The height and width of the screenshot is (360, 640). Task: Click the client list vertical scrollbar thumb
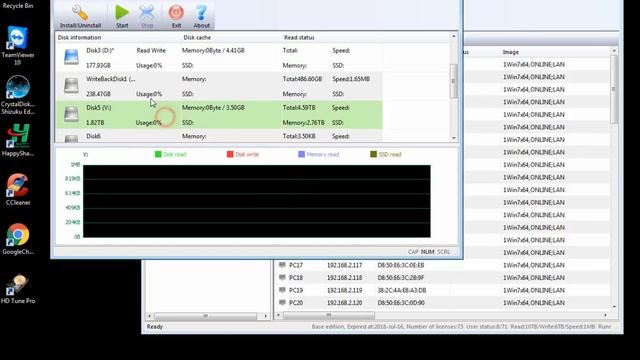(614, 89)
